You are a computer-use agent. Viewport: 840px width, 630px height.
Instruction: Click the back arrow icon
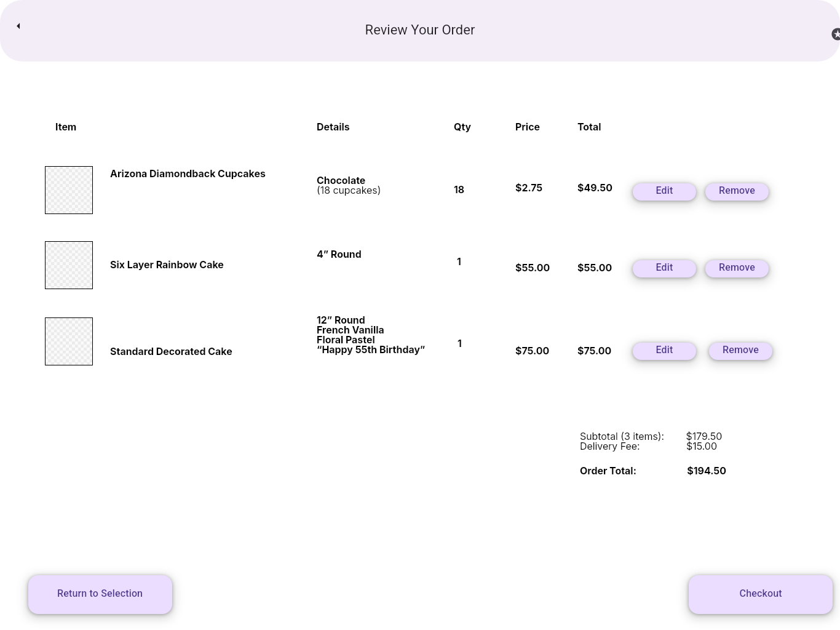pos(18,26)
